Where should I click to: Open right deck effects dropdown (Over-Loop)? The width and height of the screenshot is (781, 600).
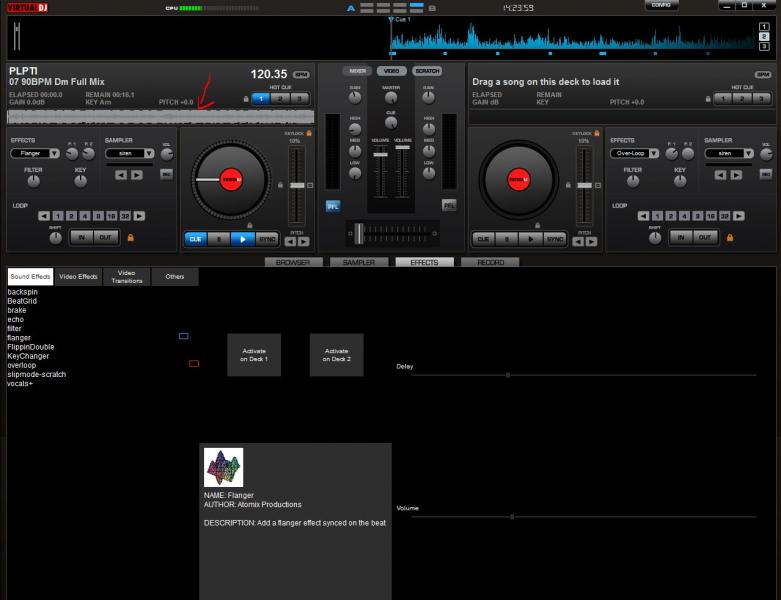pos(653,153)
